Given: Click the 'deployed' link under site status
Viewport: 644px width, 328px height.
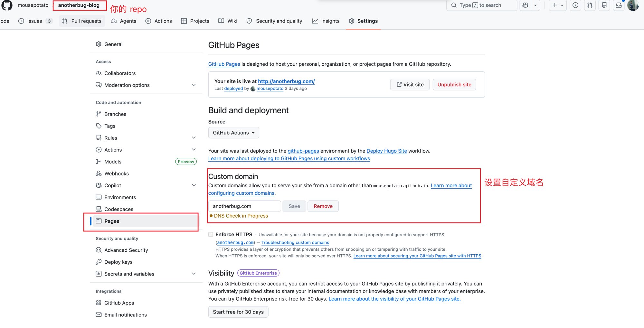Looking at the screenshot, I should point(233,89).
